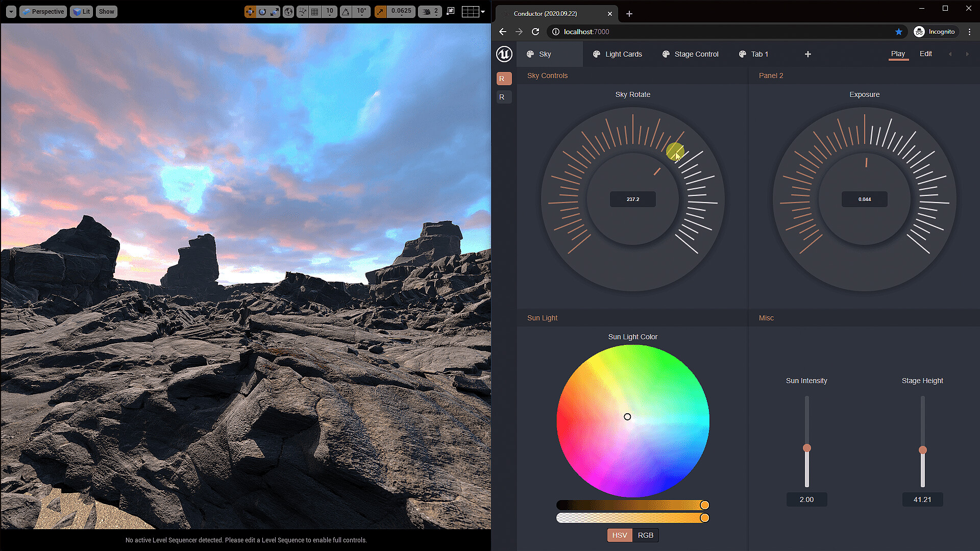Open the Perspective view mode dropdown
The height and width of the screenshot is (551, 980).
pyautogui.click(x=43, y=11)
